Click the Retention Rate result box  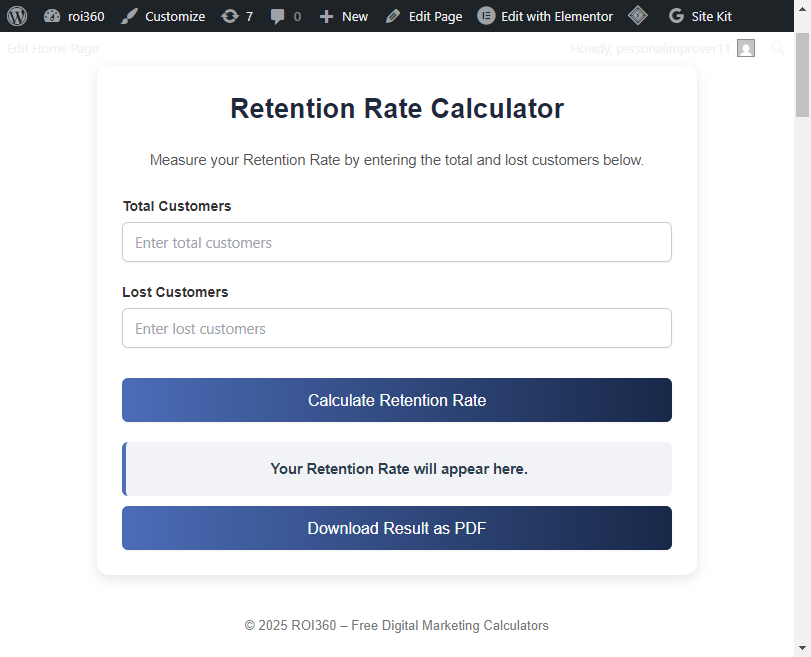[397, 469]
